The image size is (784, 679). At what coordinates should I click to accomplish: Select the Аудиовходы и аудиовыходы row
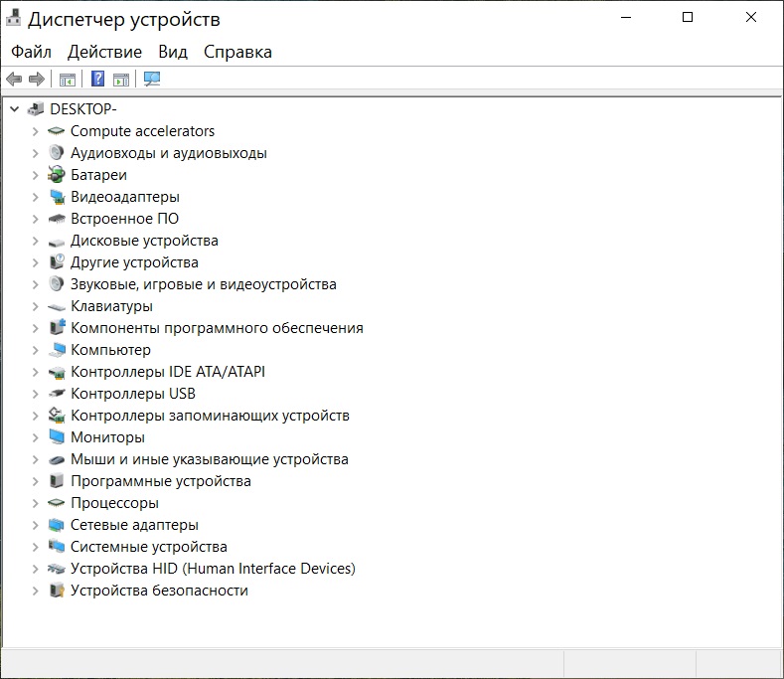point(169,153)
